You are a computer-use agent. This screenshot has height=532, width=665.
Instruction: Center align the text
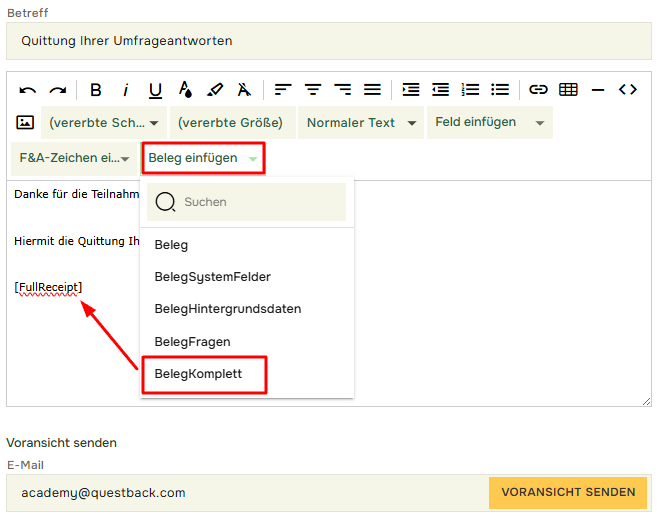[x=313, y=90]
